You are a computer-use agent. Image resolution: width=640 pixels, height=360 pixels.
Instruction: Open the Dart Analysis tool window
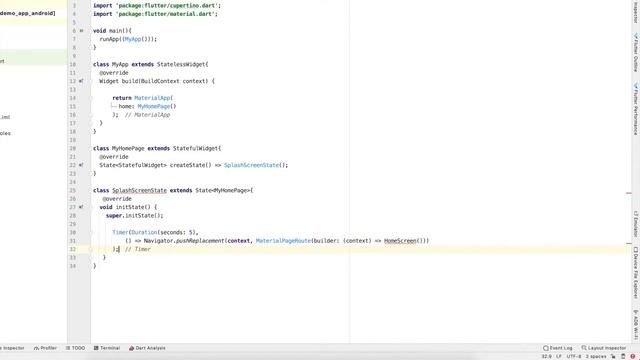tap(147, 348)
